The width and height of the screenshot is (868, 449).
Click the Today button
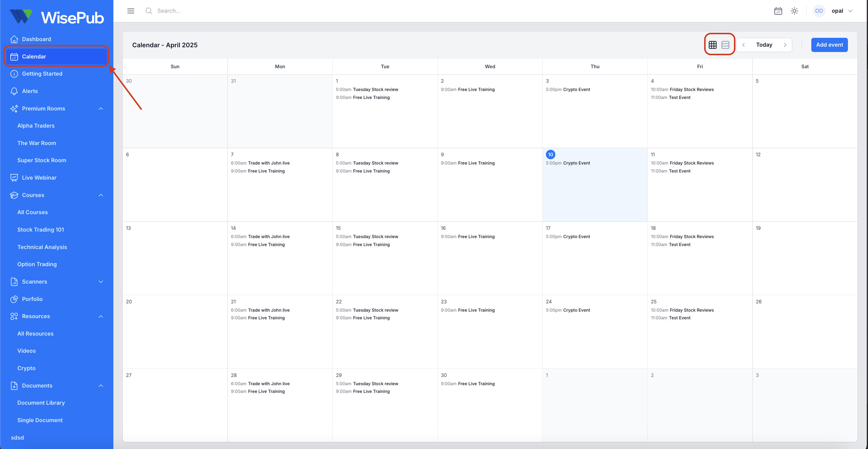click(x=764, y=45)
